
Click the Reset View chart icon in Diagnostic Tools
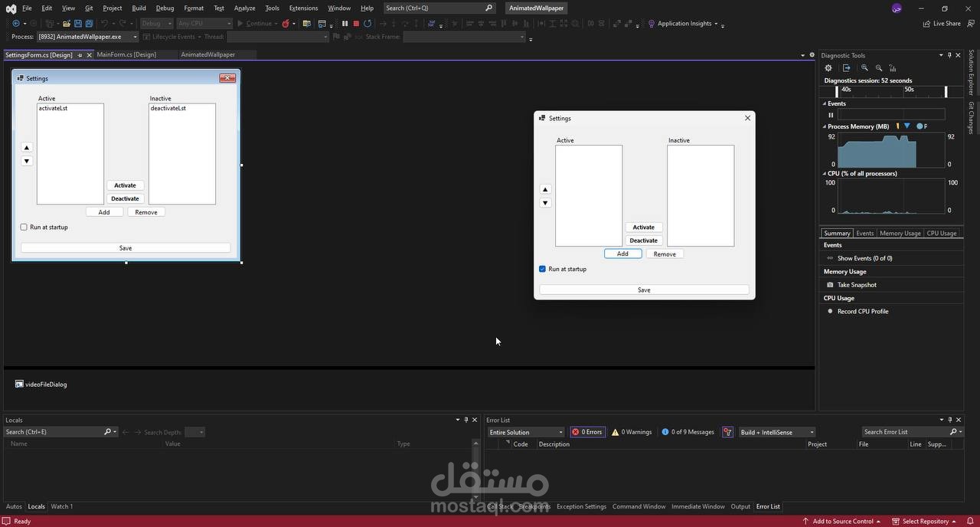(893, 68)
